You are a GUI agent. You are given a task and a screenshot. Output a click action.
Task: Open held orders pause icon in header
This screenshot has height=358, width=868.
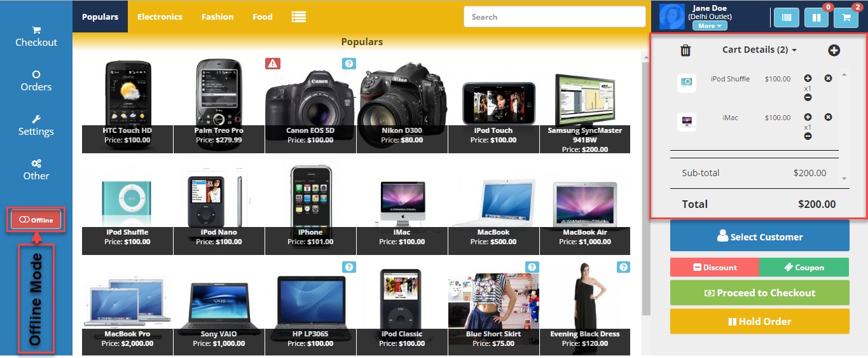816,17
